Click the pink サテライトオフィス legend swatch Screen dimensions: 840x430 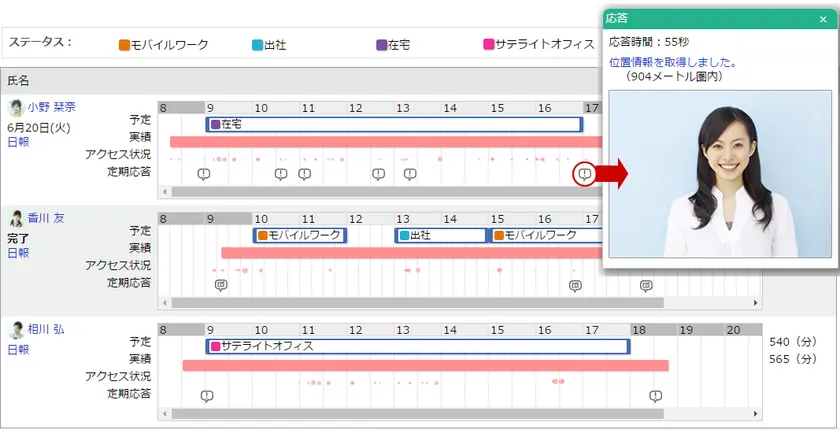[x=489, y=44]
